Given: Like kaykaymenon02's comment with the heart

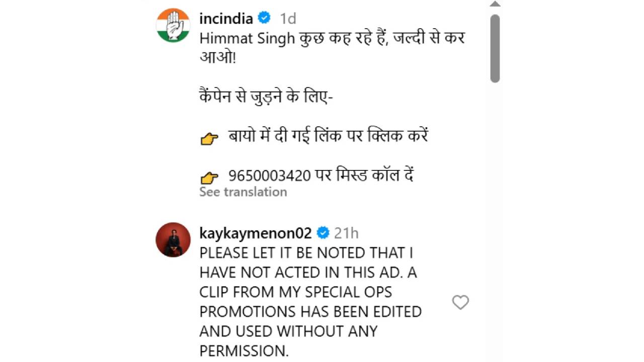Looking at the screenshot, I should tap(460, 302).
